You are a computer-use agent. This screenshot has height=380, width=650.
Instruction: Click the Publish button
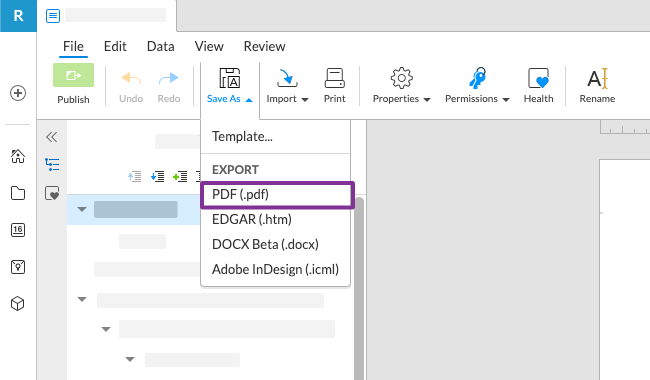(73, 84)
